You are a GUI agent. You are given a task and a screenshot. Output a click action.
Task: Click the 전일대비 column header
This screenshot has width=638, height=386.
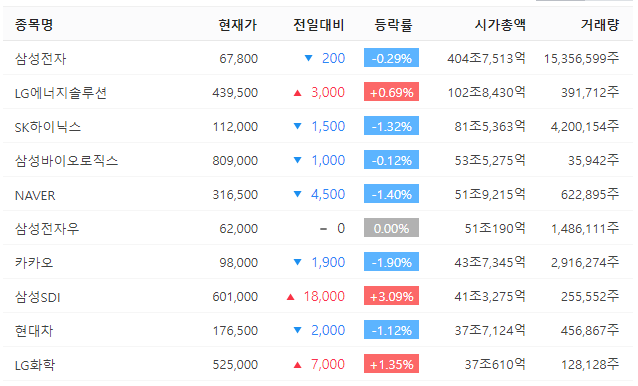click(x=319, y=25)
